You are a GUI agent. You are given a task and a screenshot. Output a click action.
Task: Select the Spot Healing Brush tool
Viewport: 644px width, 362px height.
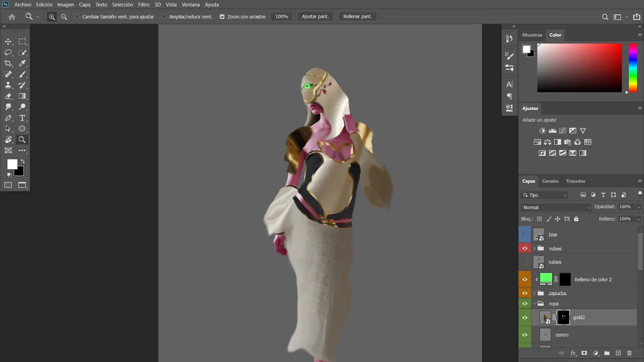[8, 74]
